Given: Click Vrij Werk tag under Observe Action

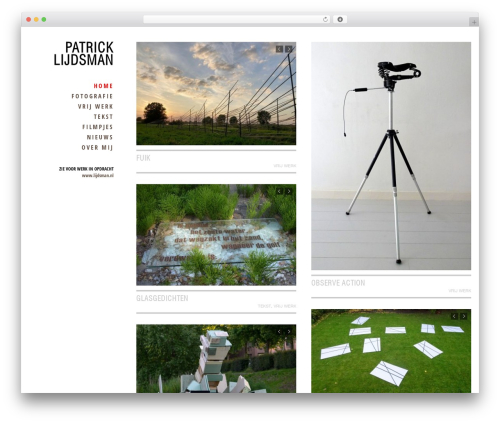Looking at the screenshot, I should click(x=460, y=291).
